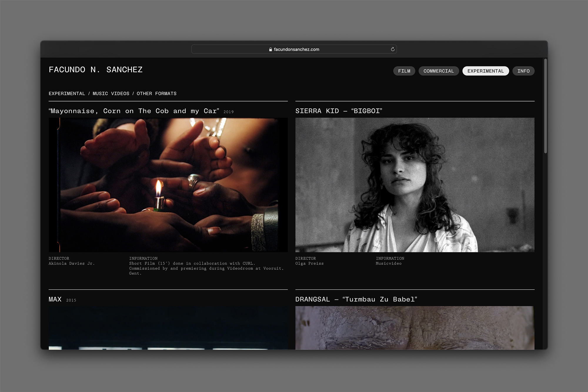This screenshot has height=392, width=588.
Task: Click the FACUNDO N. SANCHEZ site title
Action: pos(96,70)
